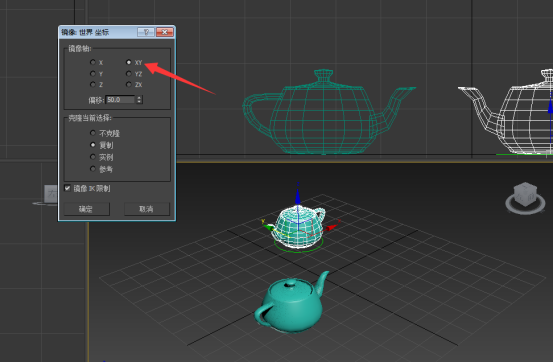553x362 pixels.
Task: Select the ZX mirror axis radio button
Action: tap(128, 84)
